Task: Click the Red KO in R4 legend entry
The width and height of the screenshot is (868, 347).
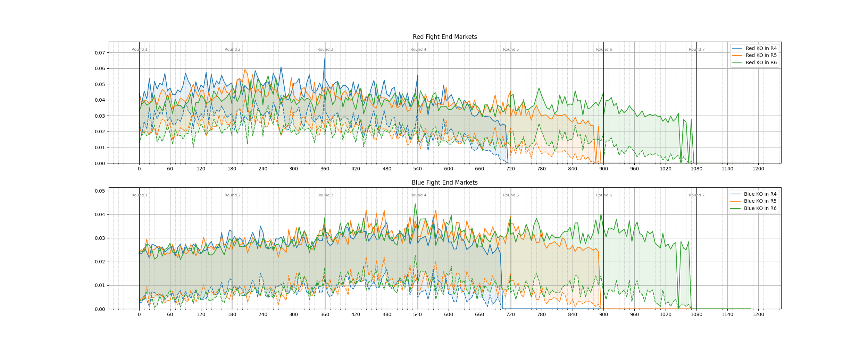Action: coord(761,48)
